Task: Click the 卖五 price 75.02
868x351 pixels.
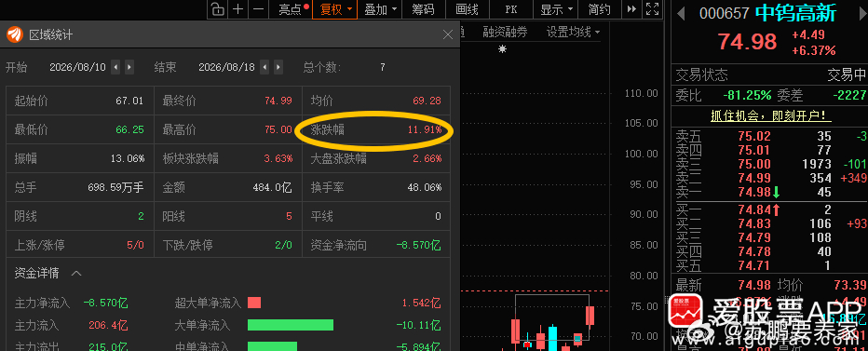Action: [754, 136]
